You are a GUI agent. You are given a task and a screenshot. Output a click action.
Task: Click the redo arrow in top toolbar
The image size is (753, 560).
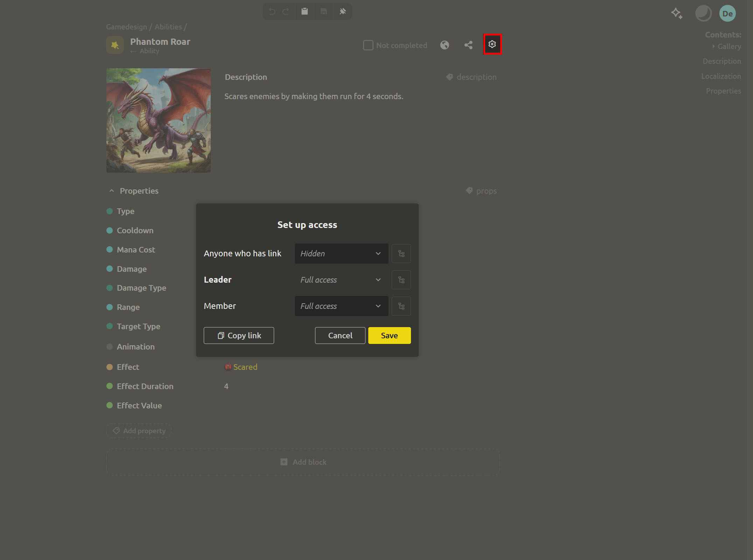point(286,12)
